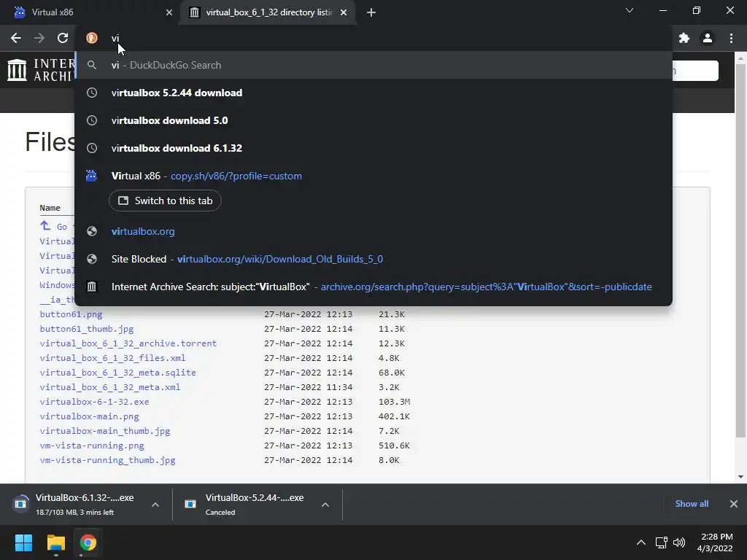This screenshot has width=747, height=560.
Task: Open the volume tray icon
Action: [x=679, y=542]
